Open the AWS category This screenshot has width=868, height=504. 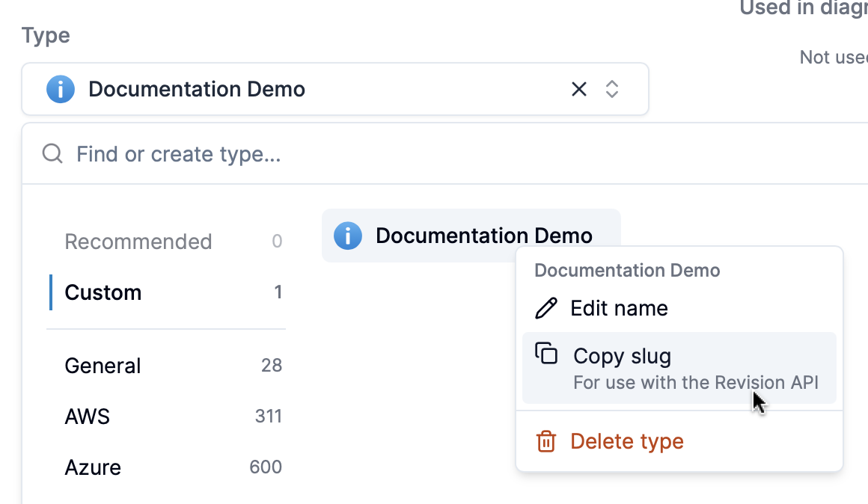[87, 417]
